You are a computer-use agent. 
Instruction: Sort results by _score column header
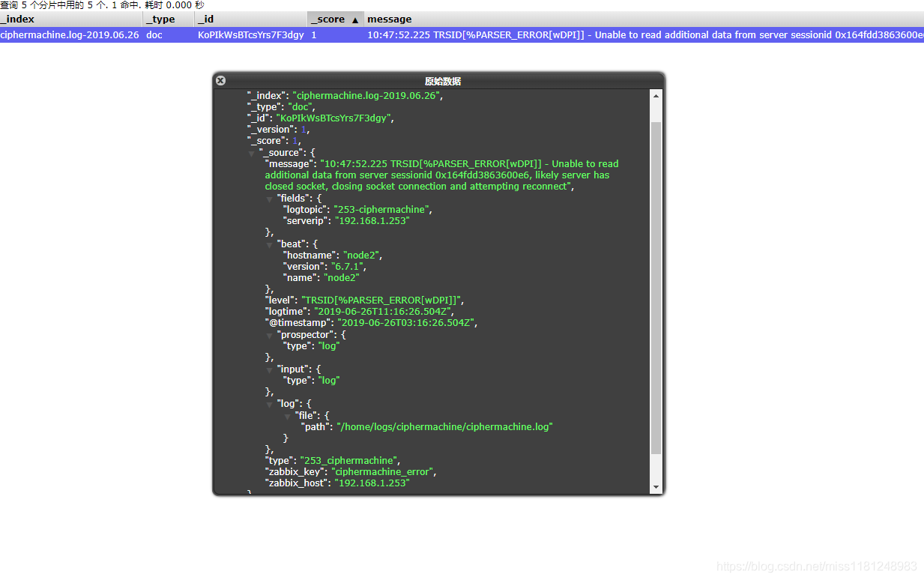tap(336, 19)
